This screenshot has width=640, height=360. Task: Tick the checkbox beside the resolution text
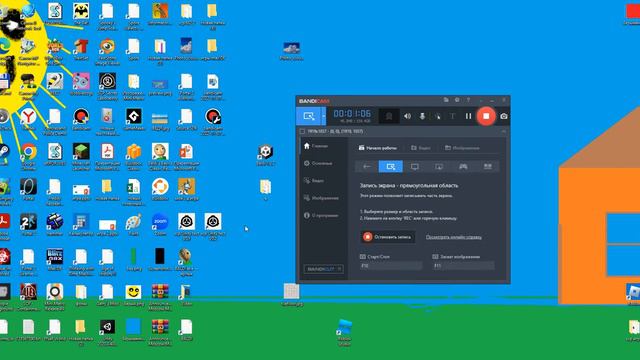click(302, 131)
